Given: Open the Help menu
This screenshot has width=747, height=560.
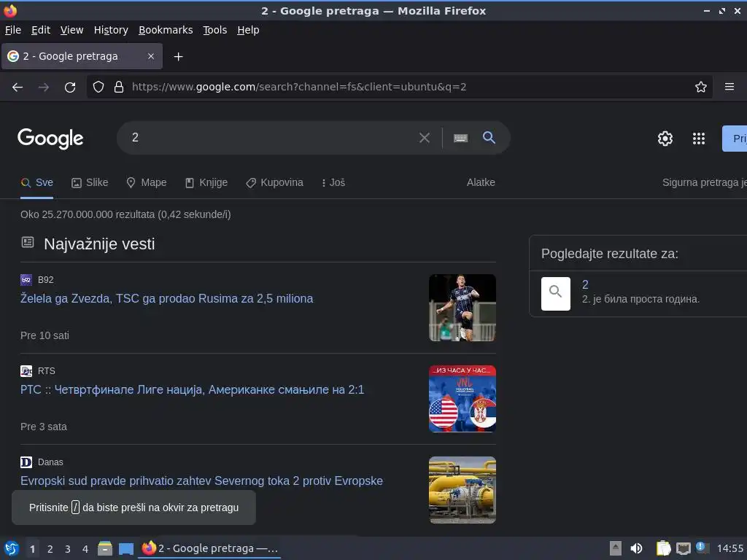Looking at the screenshot, I should point(248,30).
